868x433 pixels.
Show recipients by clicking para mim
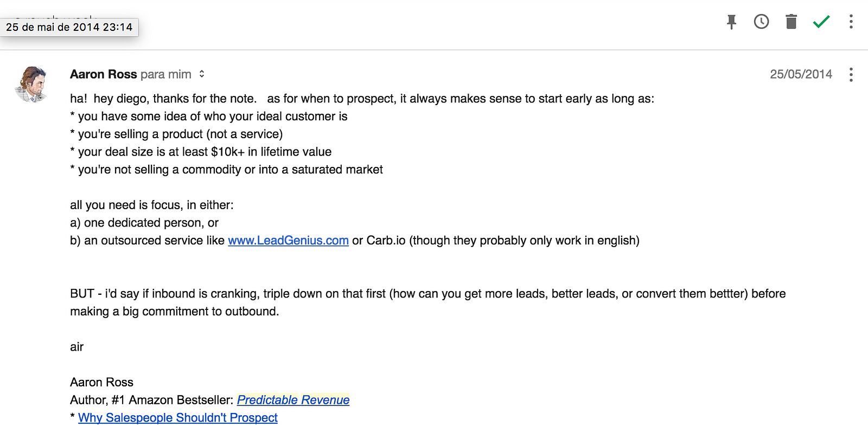tap(166, 74)
